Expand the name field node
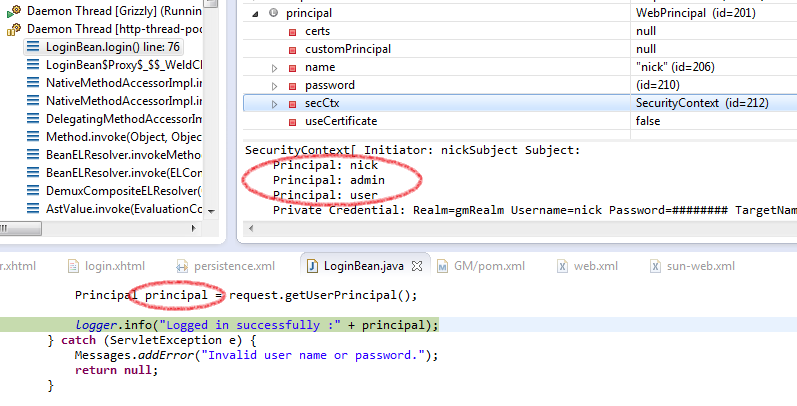797x406 pixels. point(274,68)
